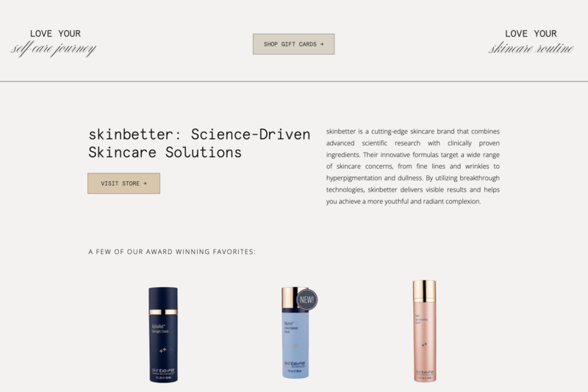
Task: Click the arrow icon beside Shop Gift Cards
Action: (x=322, y=44)
